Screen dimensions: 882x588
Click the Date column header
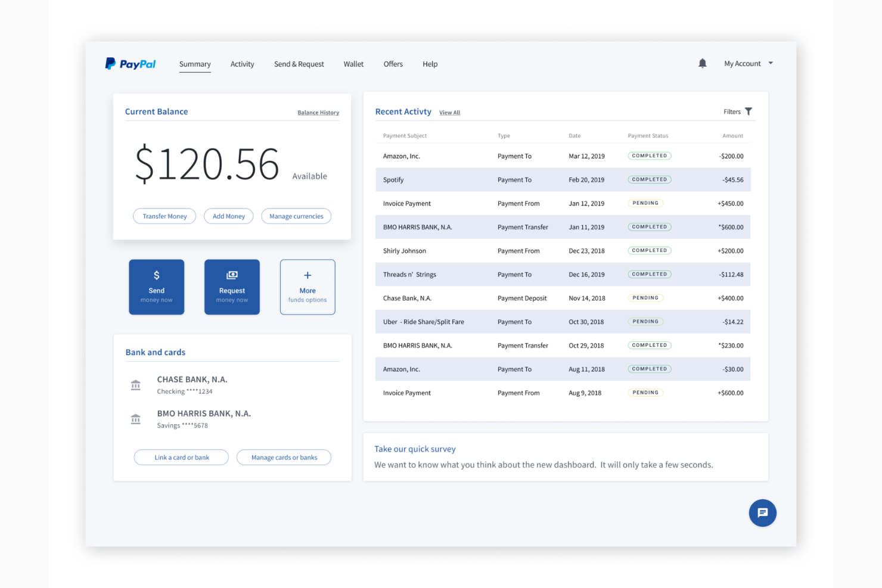coord(574,136)
